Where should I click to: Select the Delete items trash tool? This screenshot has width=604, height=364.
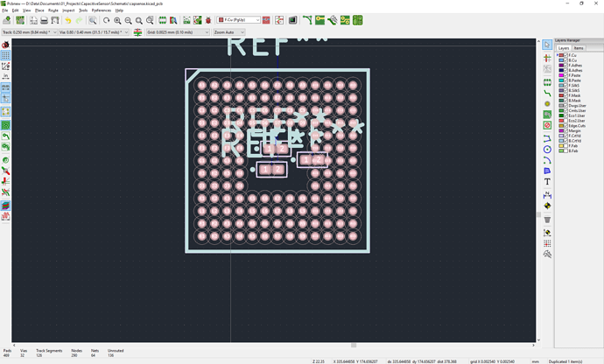pos(547,220)
